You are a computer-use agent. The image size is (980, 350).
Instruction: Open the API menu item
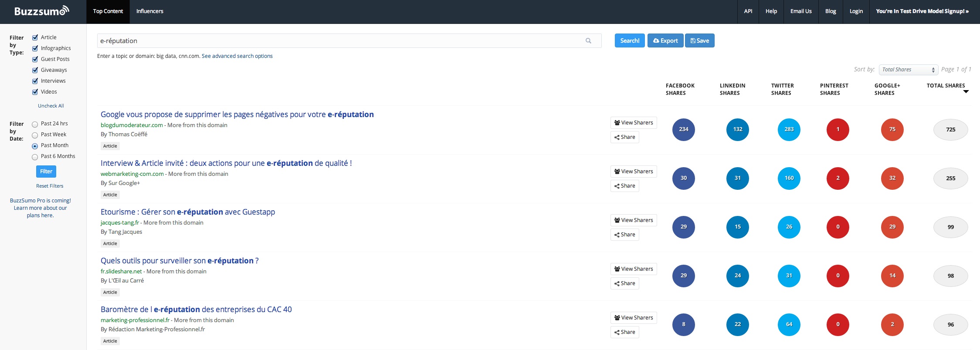748,11
